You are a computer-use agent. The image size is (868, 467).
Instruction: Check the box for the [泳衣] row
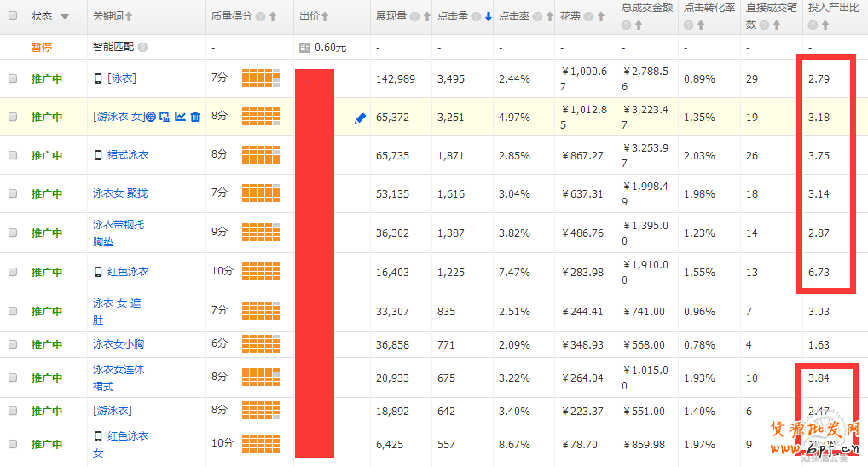13,78
